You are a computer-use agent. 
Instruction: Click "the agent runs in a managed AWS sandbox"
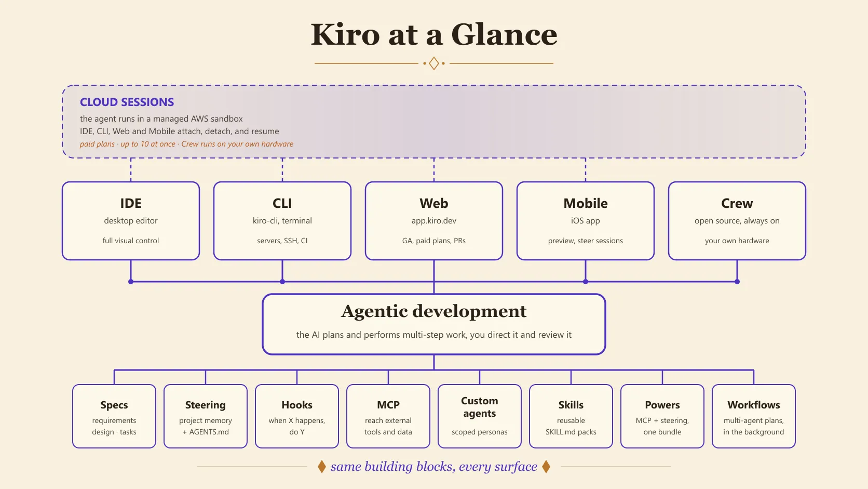[161, 118]
